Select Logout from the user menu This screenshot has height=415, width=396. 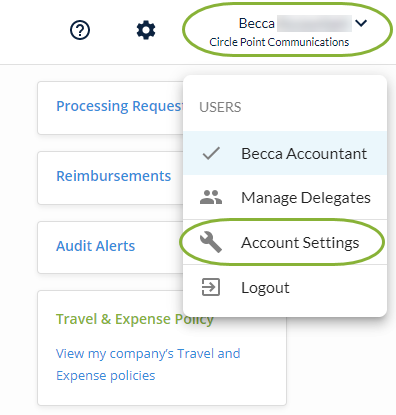tap(285, 287)
